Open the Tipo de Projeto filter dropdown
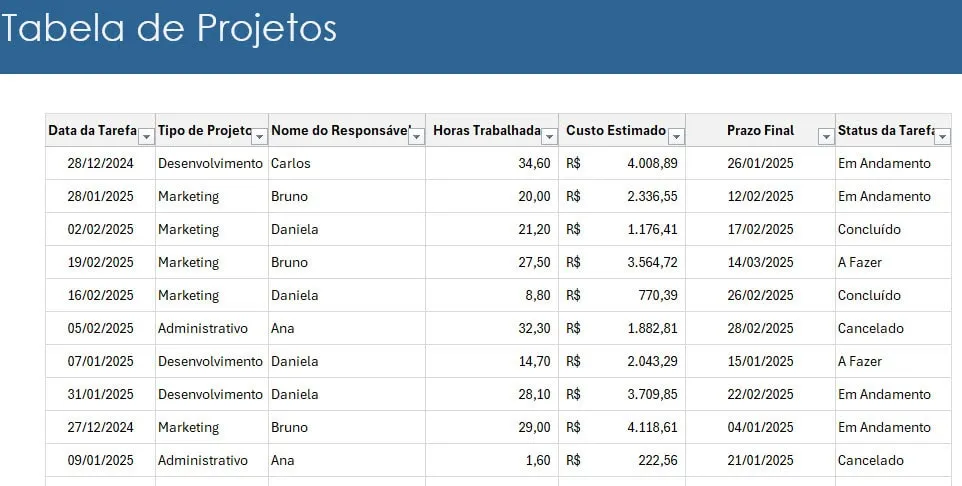 pos(260,137)
